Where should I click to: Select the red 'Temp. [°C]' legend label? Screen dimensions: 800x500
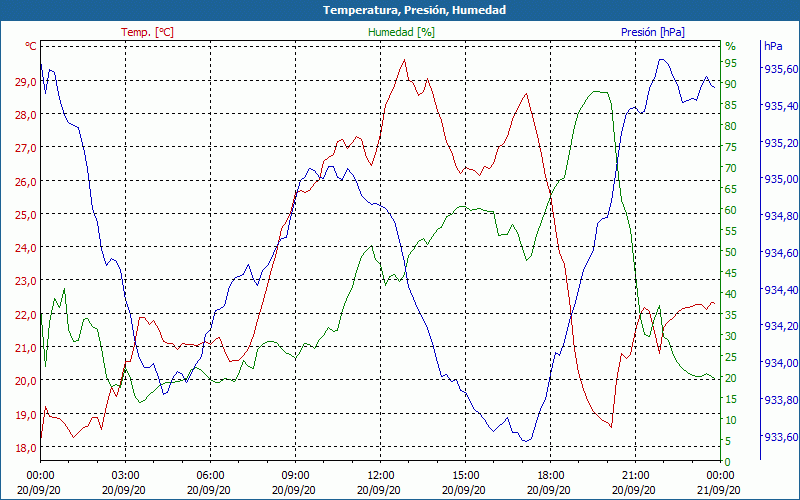(147, 32)
